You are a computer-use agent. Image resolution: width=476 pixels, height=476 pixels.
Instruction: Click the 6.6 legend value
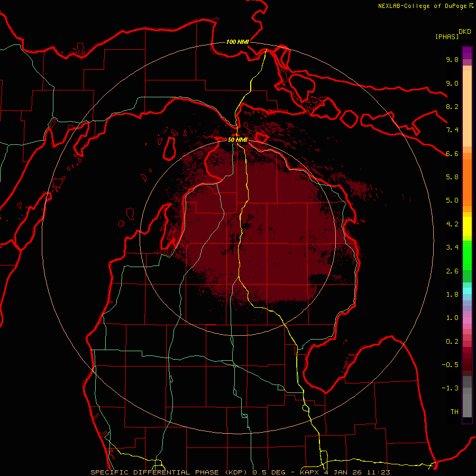[x=452, y=154]
